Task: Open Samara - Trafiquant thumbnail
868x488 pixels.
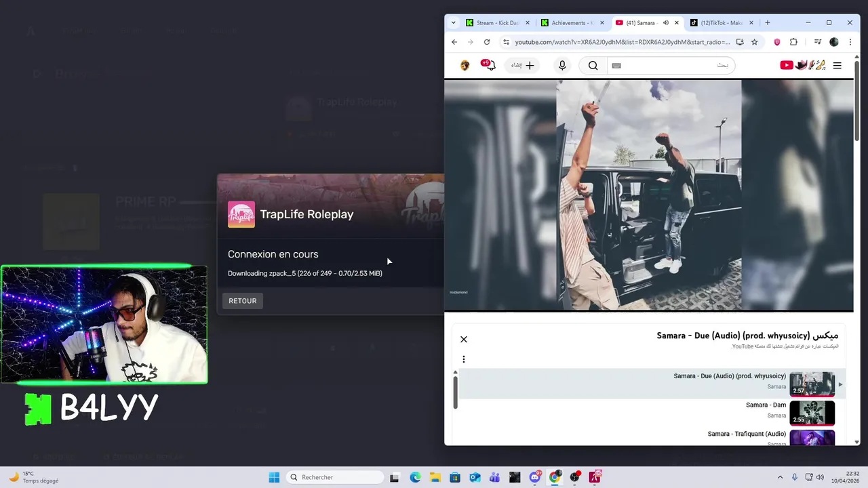Action: pos(812,438)
